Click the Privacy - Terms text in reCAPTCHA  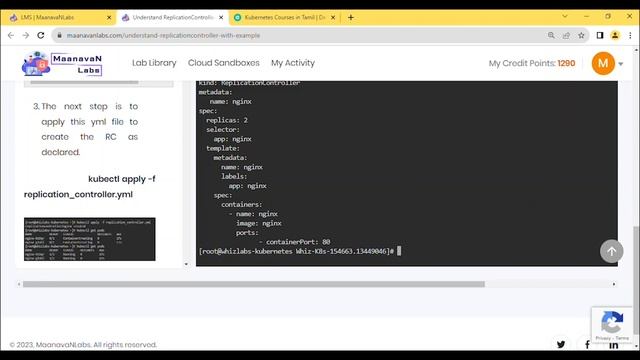pyautogui.click(x=612, y=338)
